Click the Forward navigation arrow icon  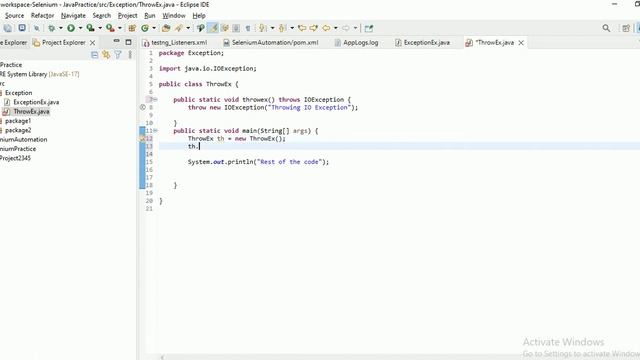(346, 28)
